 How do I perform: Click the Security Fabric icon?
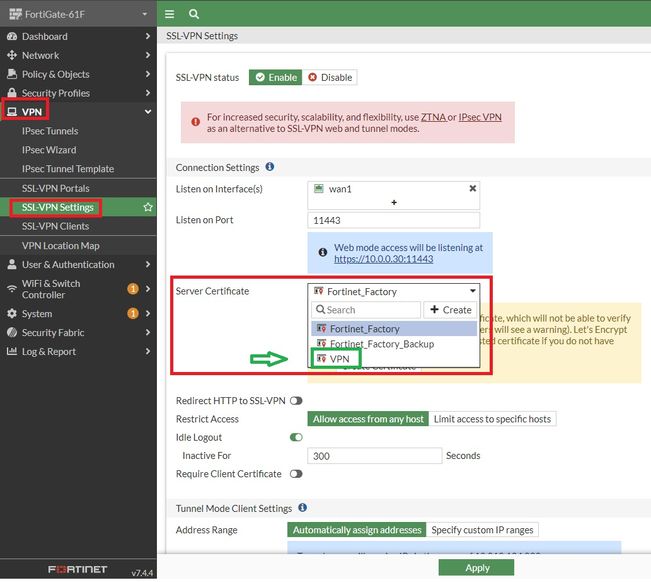(12, 333)
